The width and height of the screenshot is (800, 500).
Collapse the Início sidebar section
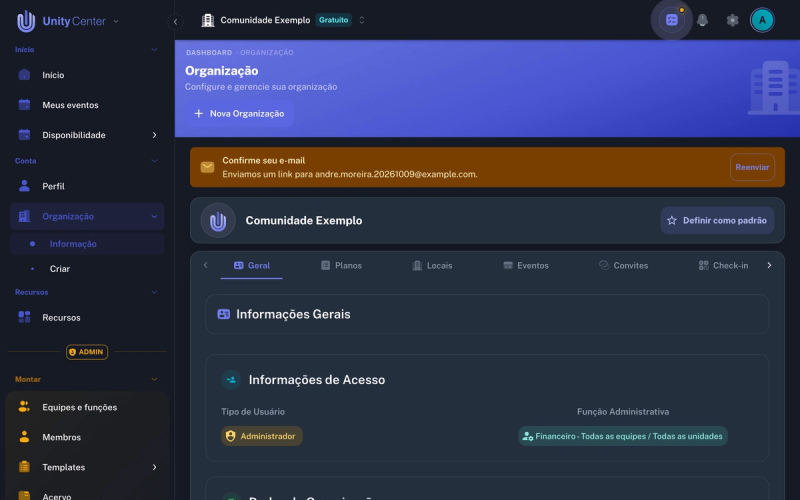(x=154, y=49)
